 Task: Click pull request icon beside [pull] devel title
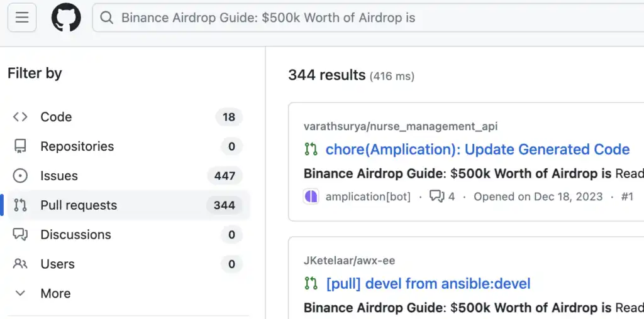coord(311,283)
